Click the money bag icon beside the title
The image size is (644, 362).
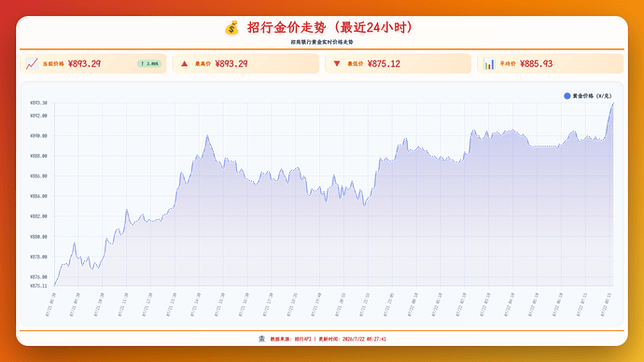[x=231, y=28]
